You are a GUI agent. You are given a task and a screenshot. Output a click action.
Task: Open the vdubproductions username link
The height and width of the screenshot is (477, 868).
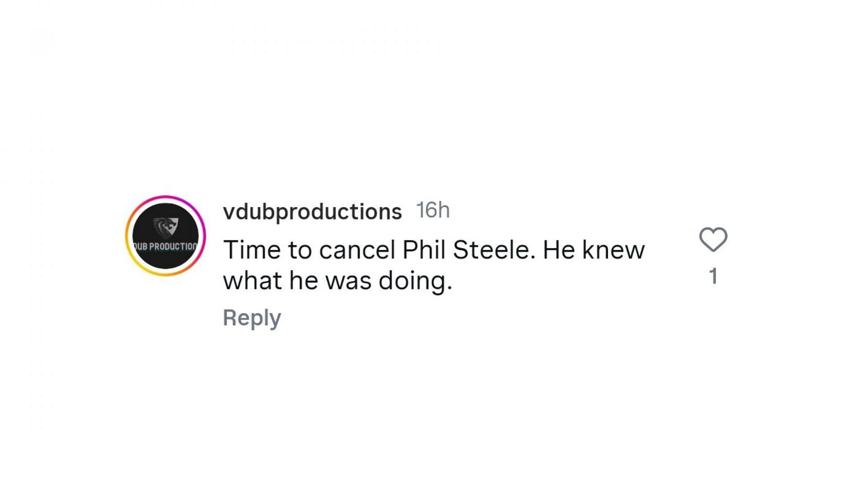coord(312,211)
